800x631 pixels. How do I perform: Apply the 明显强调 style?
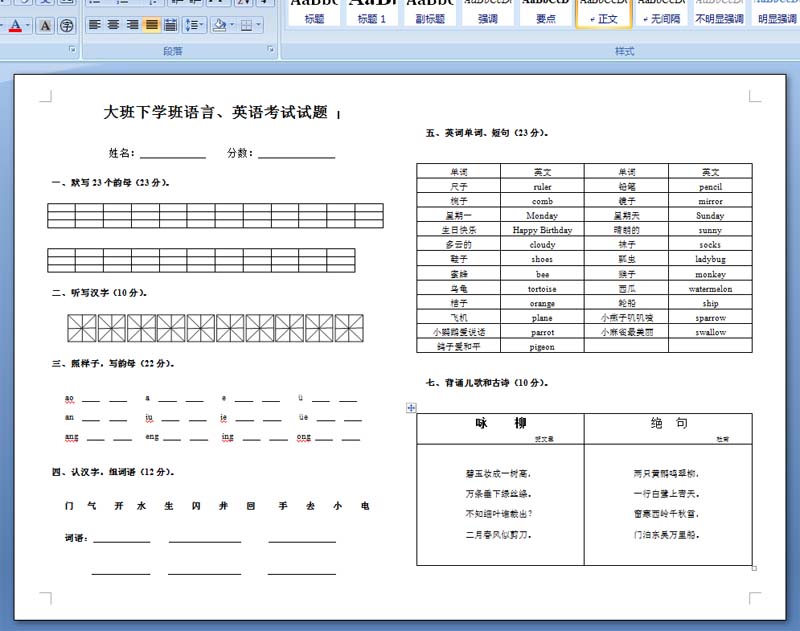pyautogui.click(x=777, y=12)
